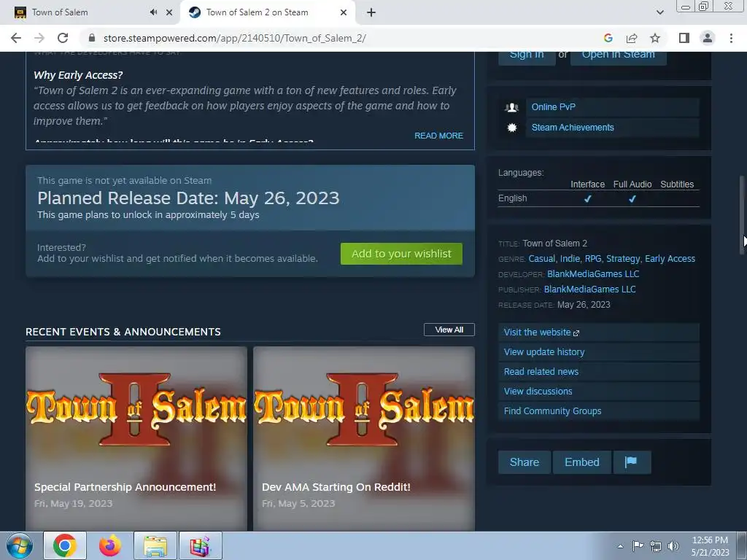Screen dimensions: 747x560
Task: Open the volume control tray icon
Action: pyautogui.click(x=673, y=546)
